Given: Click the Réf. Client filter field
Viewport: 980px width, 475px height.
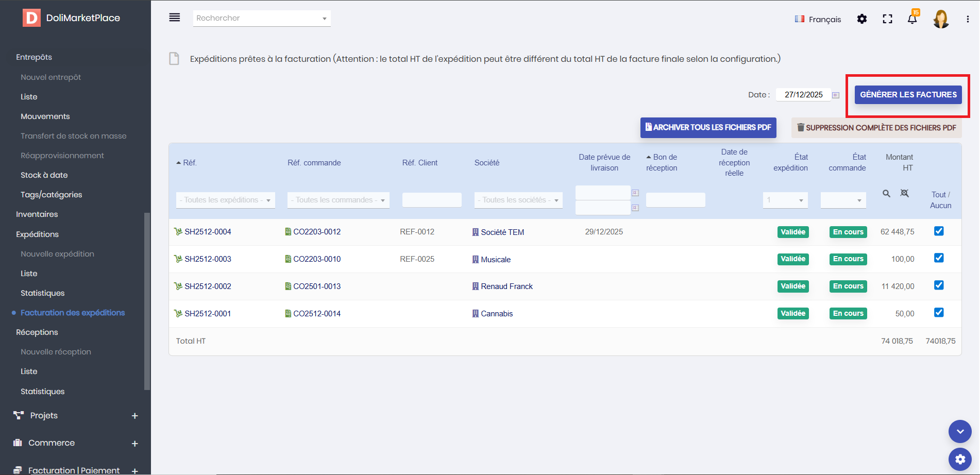Looking at the screenshot, I should coord(431,200).
